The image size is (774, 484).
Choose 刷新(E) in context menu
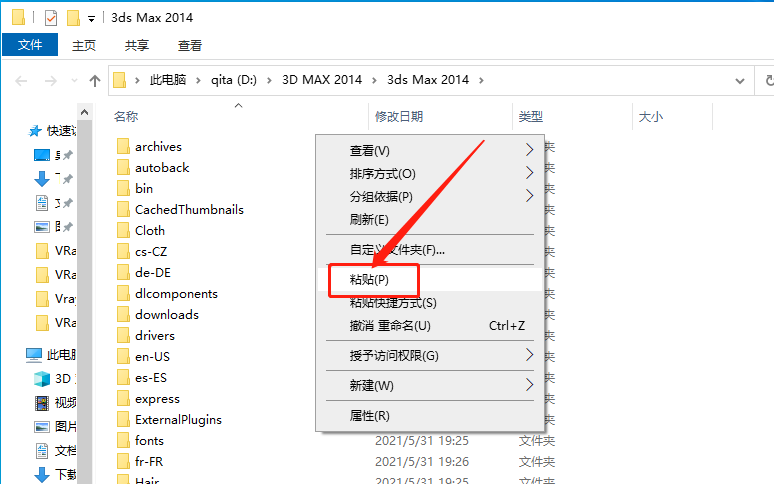(x=430, y=220)
